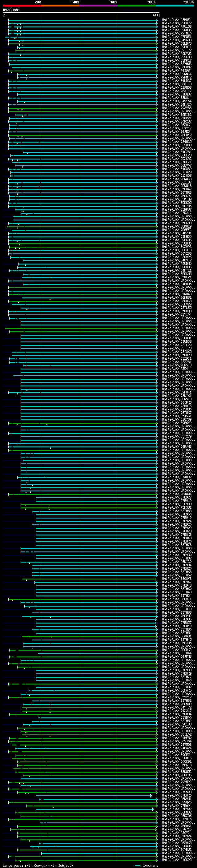Open the UniRef100_A5K3U1 entry

tap(176, 507)
